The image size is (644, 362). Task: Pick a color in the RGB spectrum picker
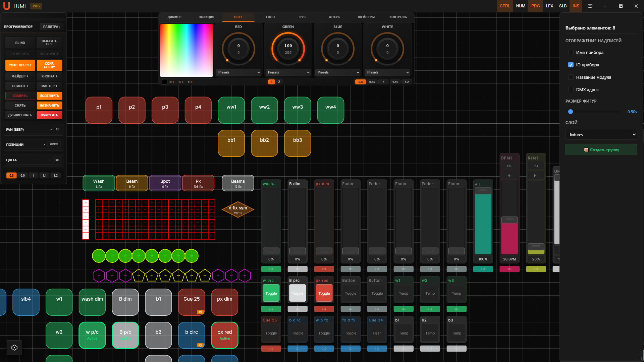point(186,50)
